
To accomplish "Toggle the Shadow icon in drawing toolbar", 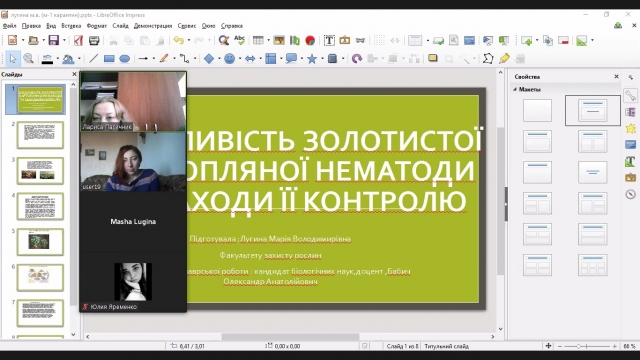I will (433, 58).
